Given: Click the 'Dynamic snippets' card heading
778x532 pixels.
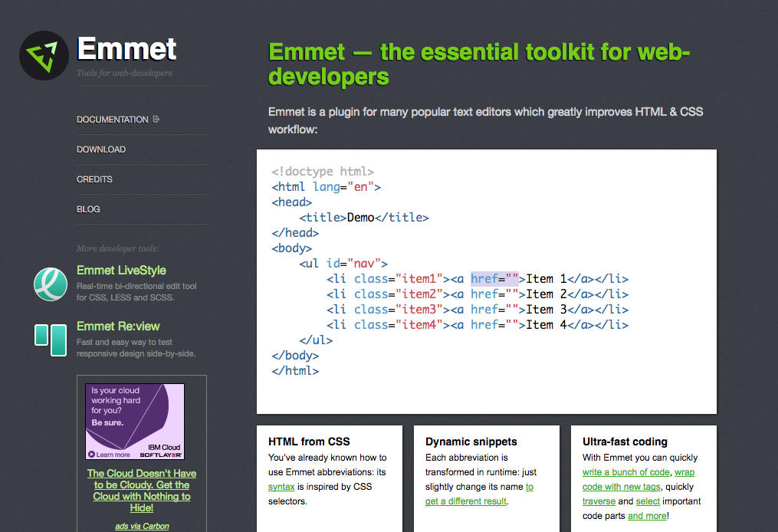Looking at the screenshot, I should click(x=471, y=442).
